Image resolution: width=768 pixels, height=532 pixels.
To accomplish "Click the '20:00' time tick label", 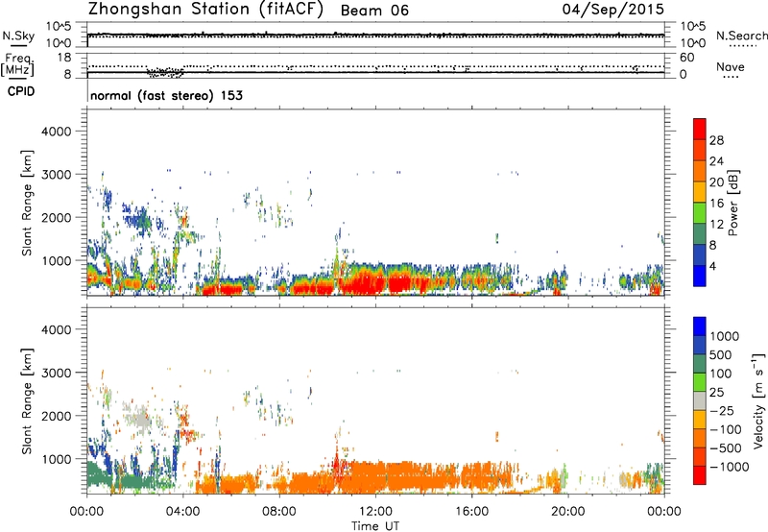I will (567, 512).
